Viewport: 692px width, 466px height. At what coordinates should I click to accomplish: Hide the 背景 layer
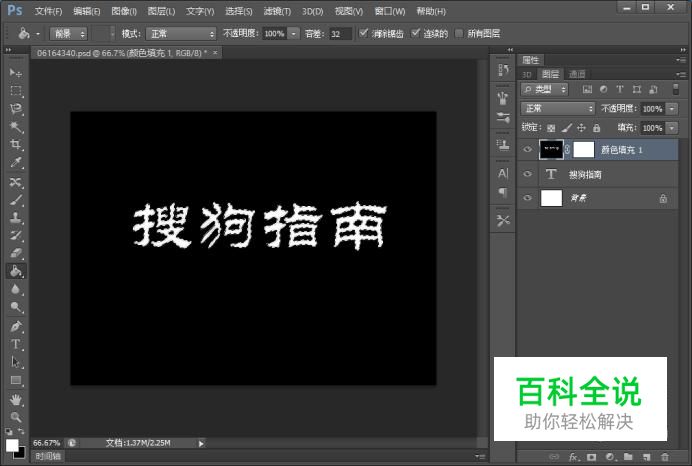click(527, 198)
